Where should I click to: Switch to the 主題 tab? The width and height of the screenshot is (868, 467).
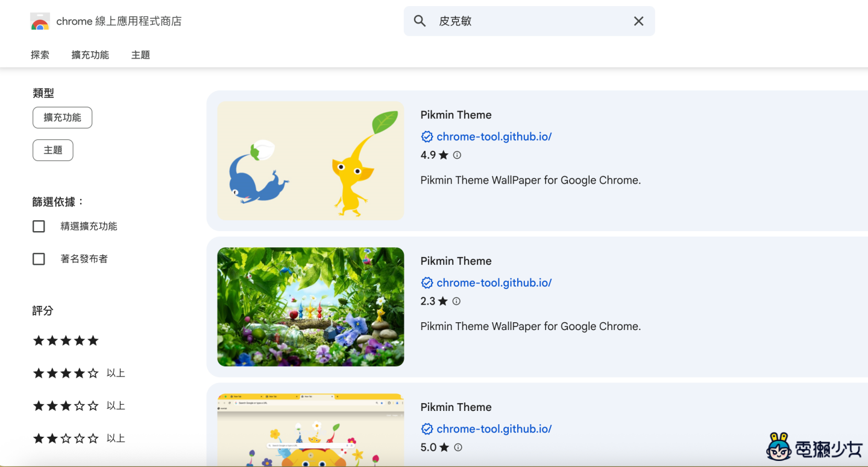140,55
